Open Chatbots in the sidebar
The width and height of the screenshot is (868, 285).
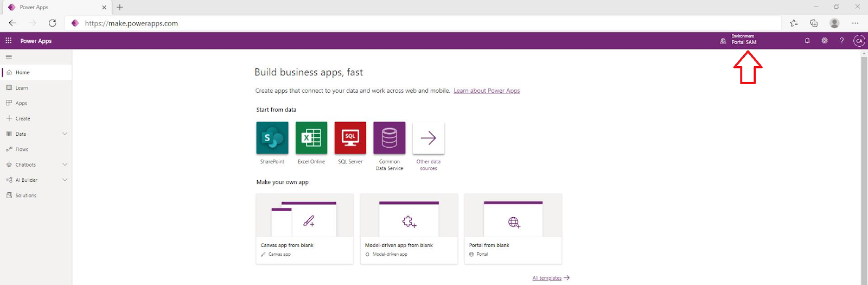36,164
